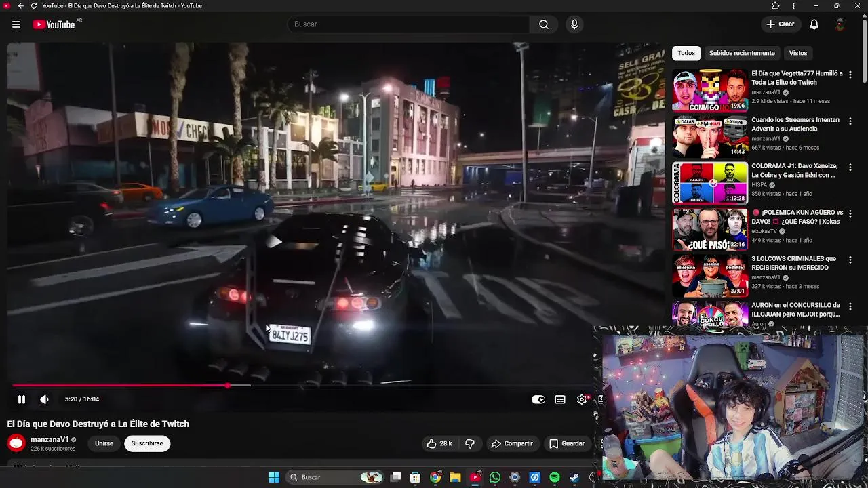Click the video title under the player
The width and height of the screenshot is (868, 488).
[98, 424]
